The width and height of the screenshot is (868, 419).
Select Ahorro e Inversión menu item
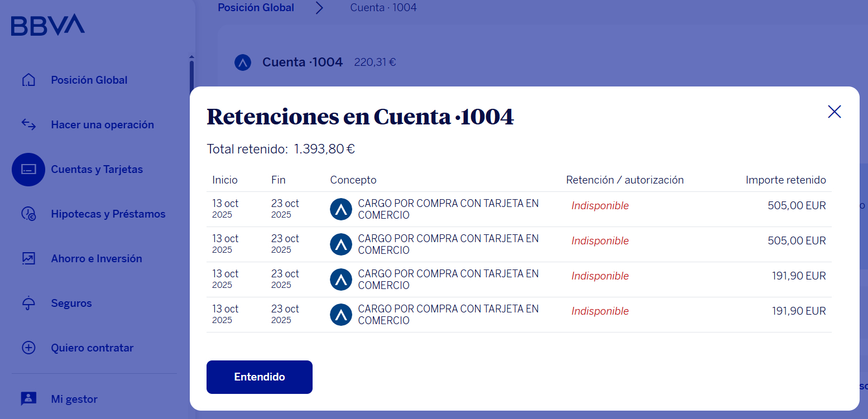coord(97,258)
